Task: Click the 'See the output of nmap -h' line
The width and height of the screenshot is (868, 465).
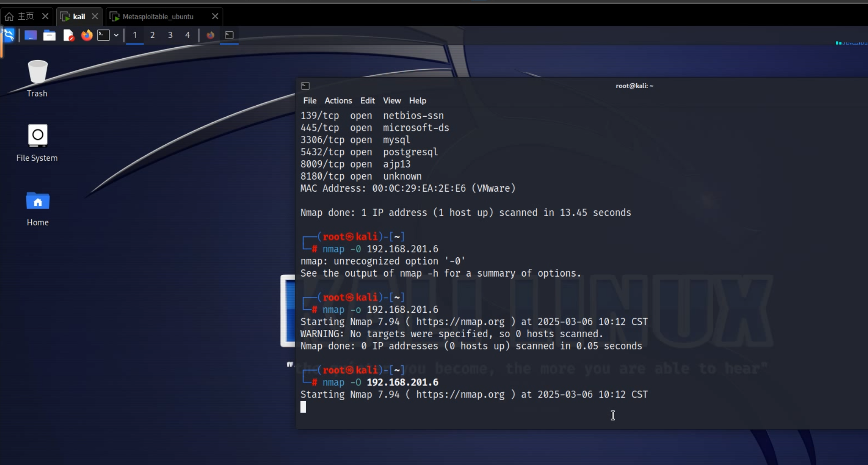Action: (x=441, y=273)
